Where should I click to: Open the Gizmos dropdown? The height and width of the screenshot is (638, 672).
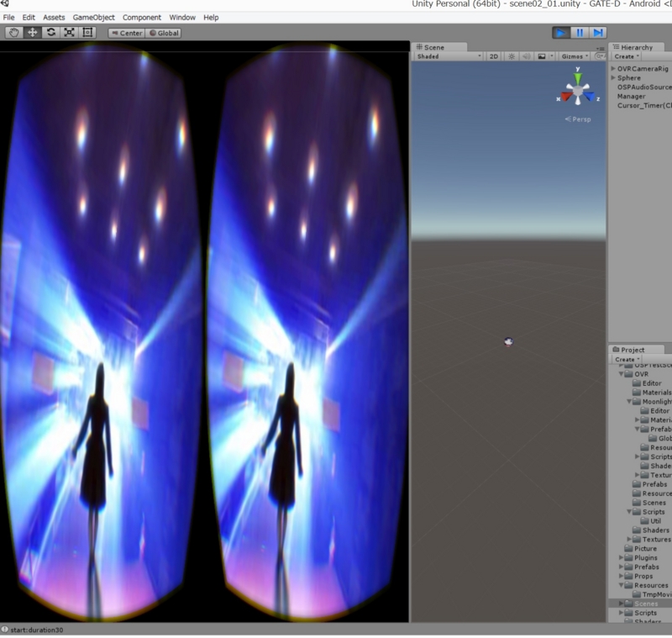click(x=575, y=56)
